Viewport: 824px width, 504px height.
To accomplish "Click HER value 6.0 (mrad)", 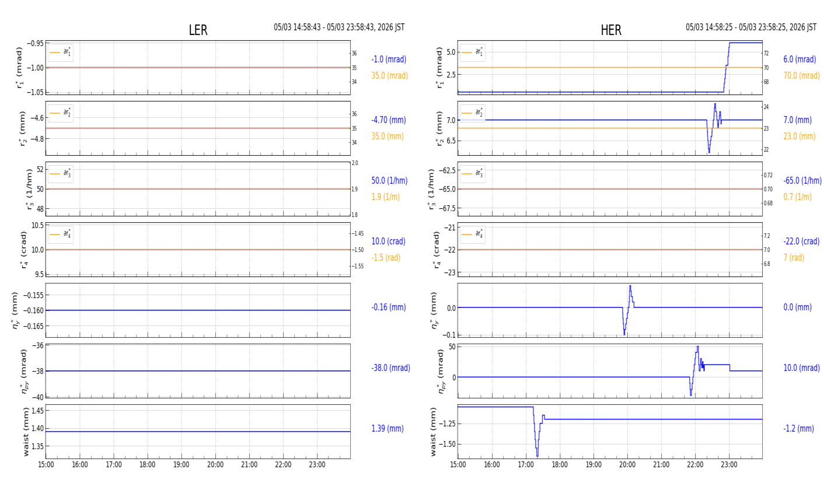I will [799, 60].
